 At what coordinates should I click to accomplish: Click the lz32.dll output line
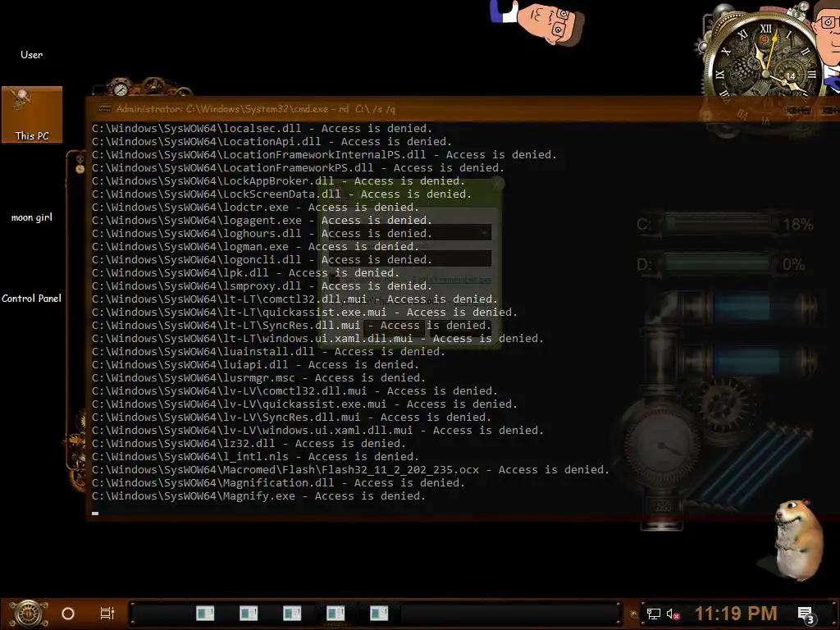(x=249, y=444)
